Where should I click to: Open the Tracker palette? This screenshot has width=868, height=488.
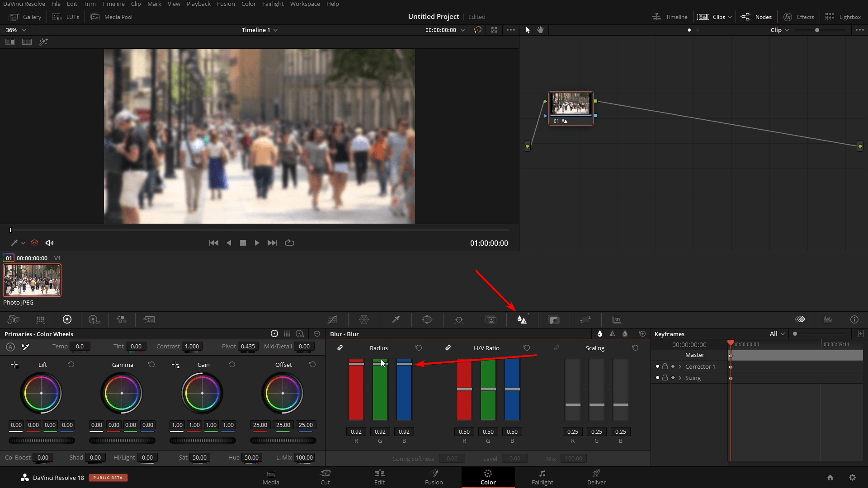coord(459,319)
